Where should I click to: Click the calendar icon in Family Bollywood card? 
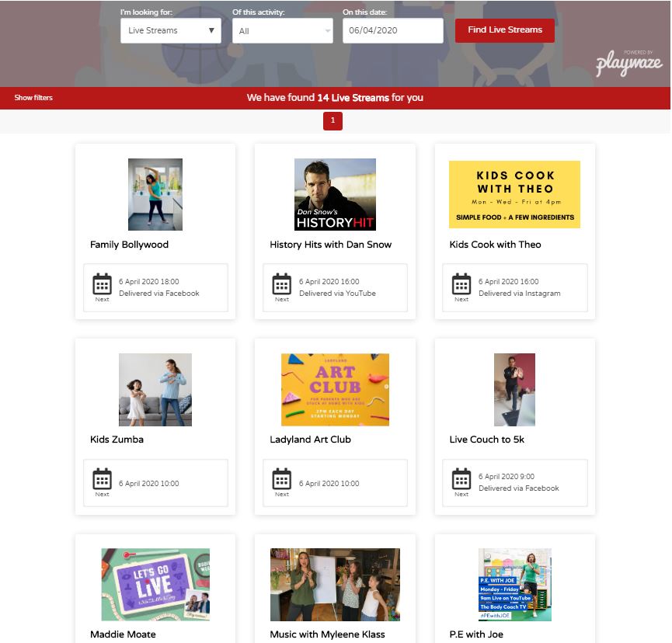102,283
